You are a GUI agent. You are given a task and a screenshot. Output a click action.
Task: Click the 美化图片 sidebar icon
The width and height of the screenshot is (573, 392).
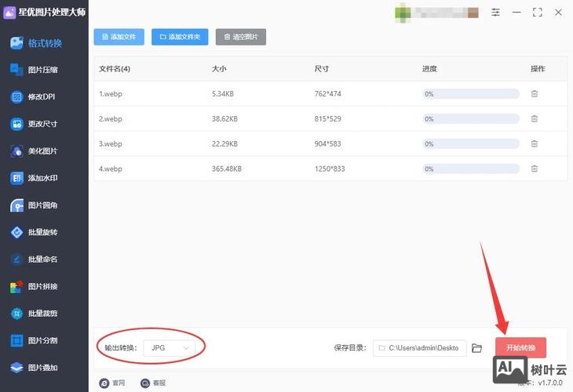[16, 151]
